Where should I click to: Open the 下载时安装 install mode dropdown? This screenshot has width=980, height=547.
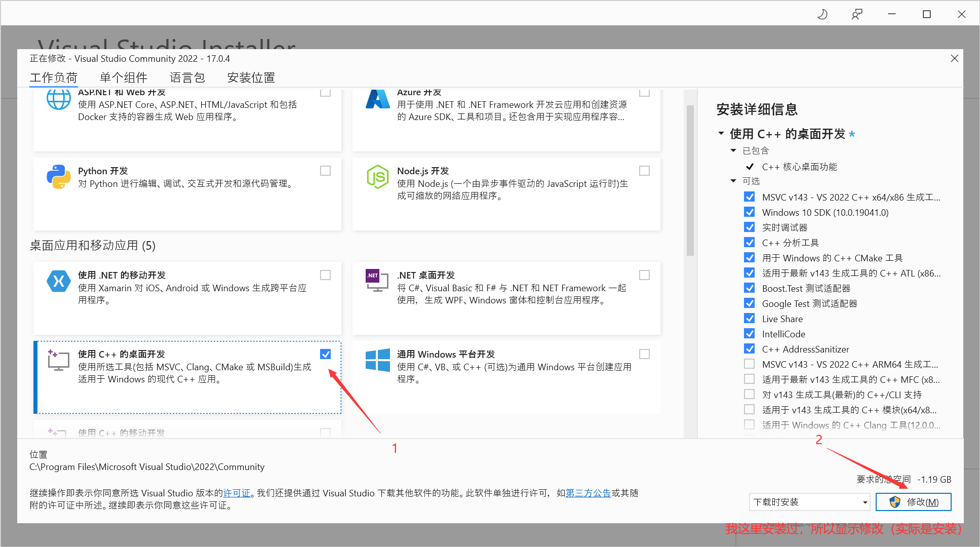tap(809, 502)
